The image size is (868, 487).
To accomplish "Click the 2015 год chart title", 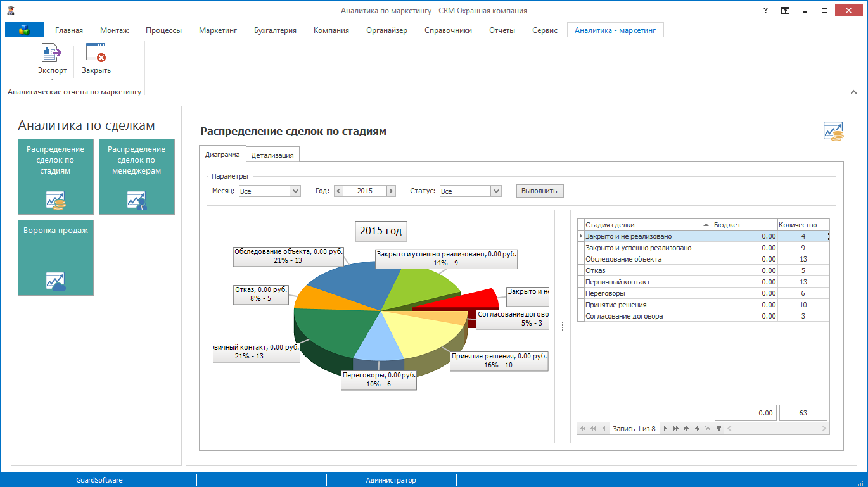I will pos(380,231).
